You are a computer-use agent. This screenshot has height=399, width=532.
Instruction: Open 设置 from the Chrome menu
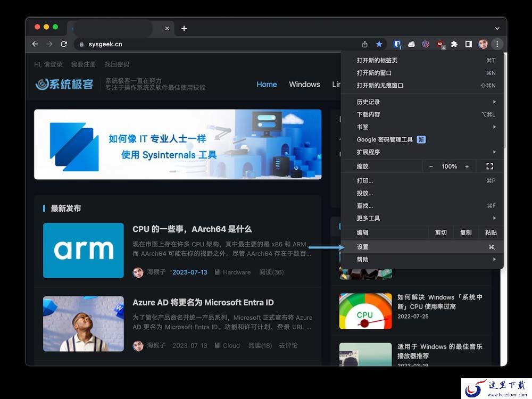click(422, 247)
